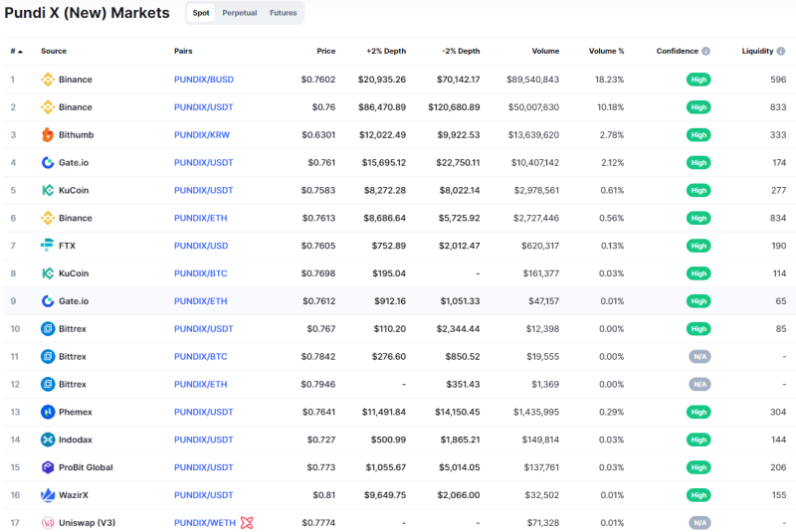Click the N/A badge for Bittrex PUNDIX/BTC
Screen dimensions: 796x532
[x=700, y=357]
